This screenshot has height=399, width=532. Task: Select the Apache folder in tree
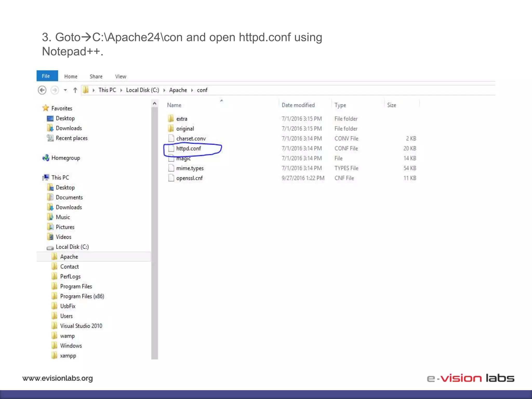69,257
